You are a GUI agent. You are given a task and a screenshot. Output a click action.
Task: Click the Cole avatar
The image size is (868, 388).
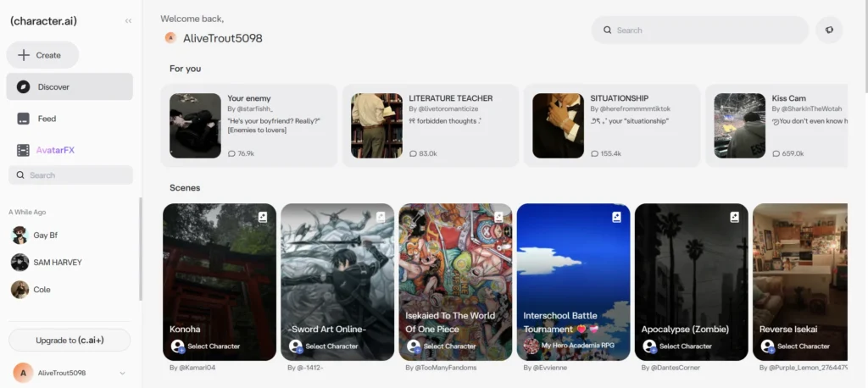point(20,290)
